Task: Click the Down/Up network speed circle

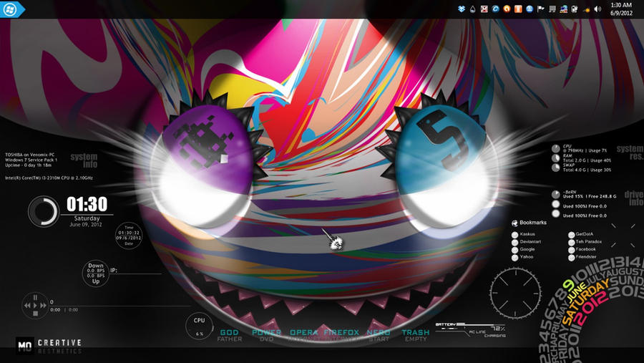Action: click(95, 274)
